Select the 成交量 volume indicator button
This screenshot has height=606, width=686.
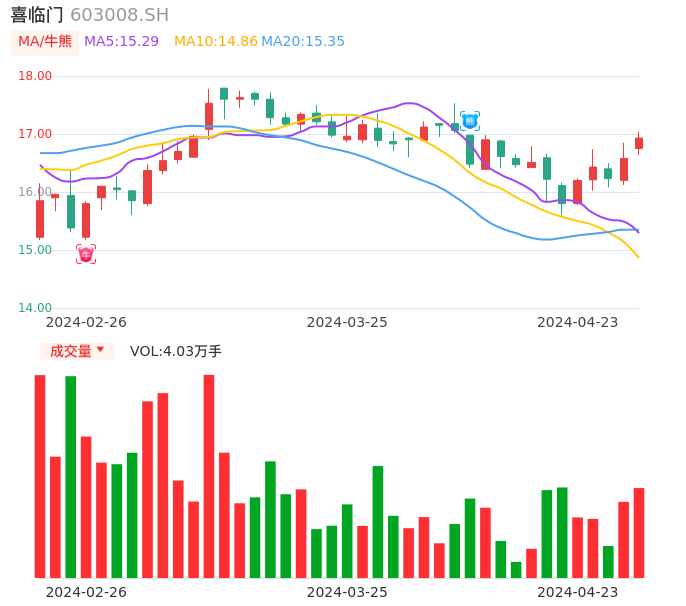[71, 351]
